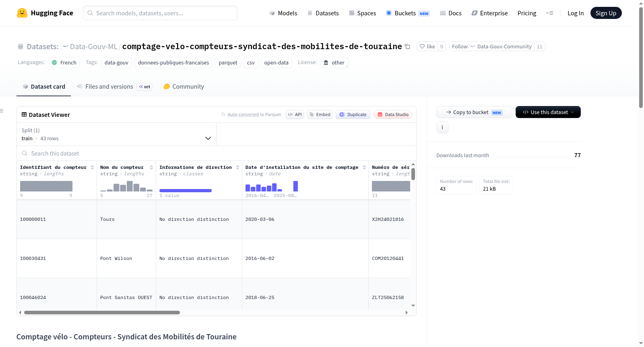Click Copy to bucket button
This screenshot has height=347, width=644.
coord(474,112)
